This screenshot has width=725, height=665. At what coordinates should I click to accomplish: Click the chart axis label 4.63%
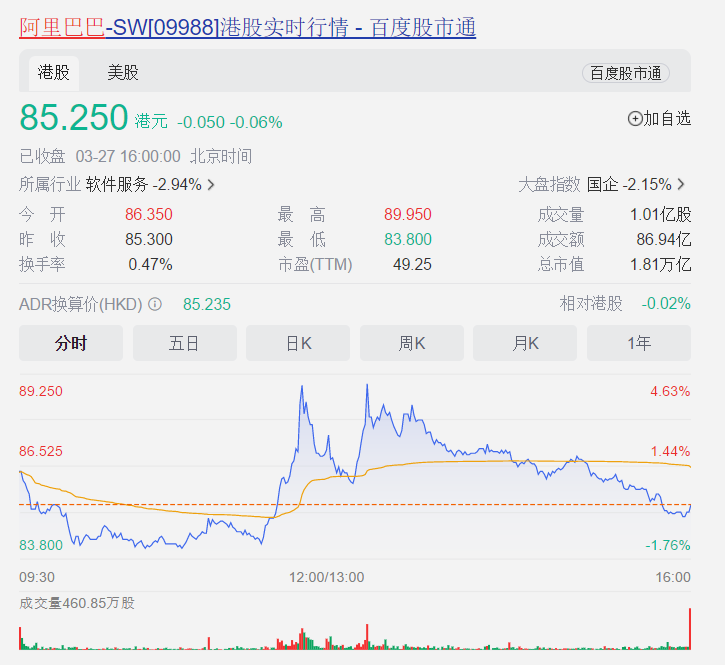pos(670,391)
